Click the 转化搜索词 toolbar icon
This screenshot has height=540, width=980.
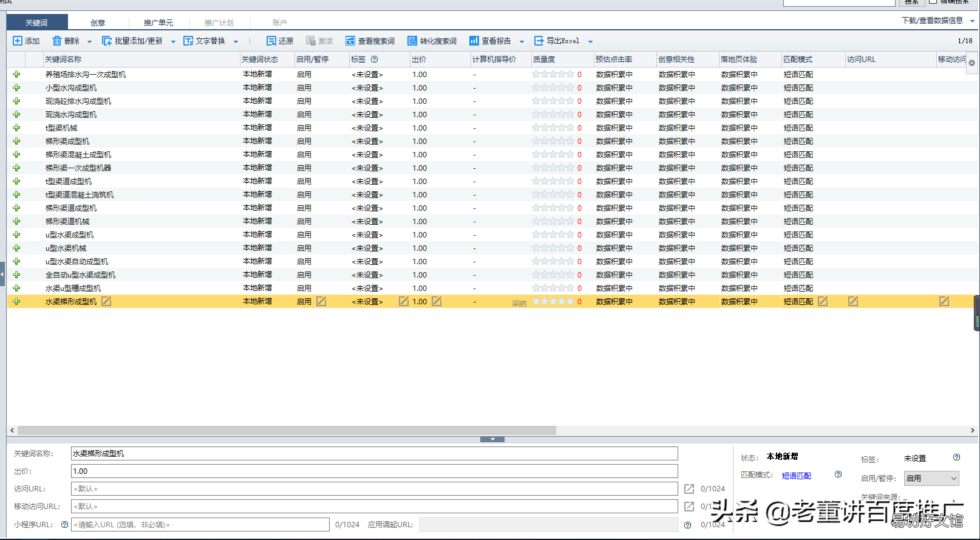412,41
